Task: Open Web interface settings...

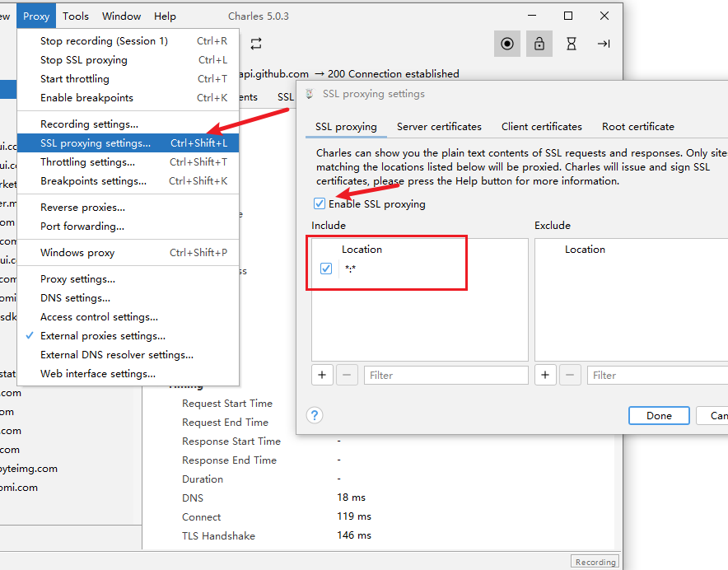Action: click(128, 374)
